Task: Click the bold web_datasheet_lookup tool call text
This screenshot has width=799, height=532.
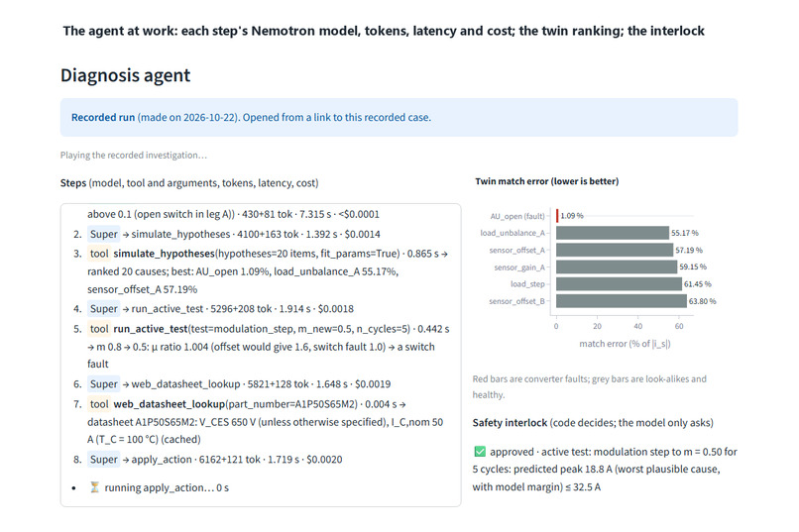Action: pos(170,404)
